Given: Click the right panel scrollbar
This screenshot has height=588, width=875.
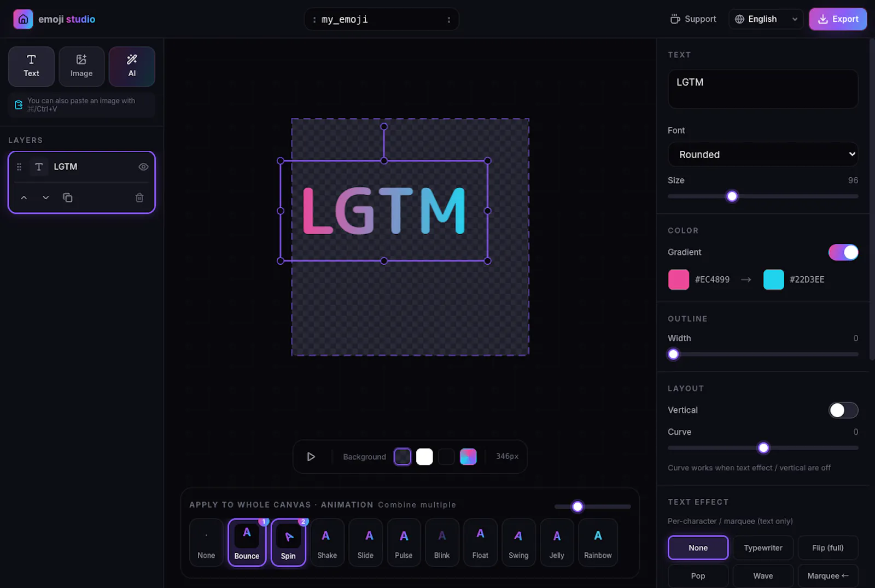Looking at the screenshot, I should [871, 200].
